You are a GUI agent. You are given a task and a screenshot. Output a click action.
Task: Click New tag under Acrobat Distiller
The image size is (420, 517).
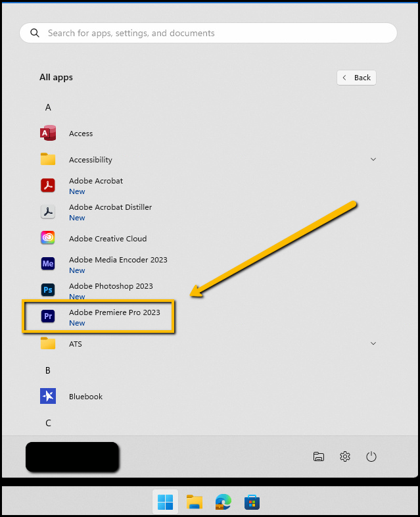click(x=77, y=218)
